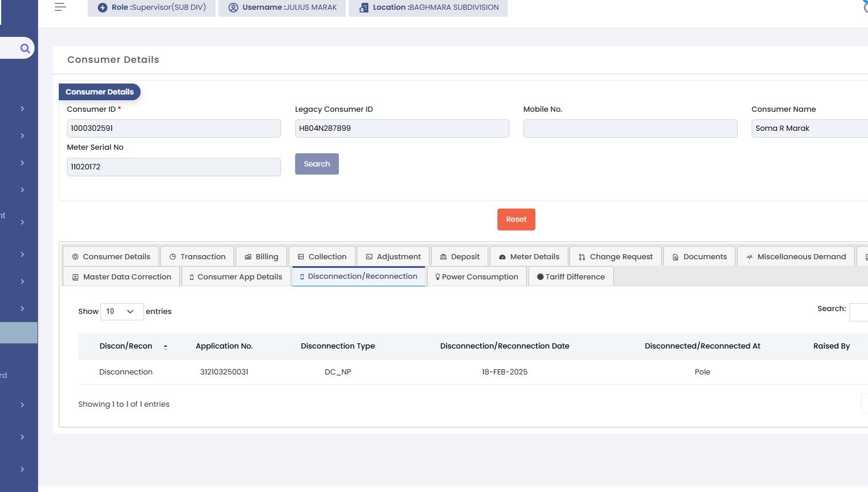This screenshot has height=492, width=868.
Task: Expand the last sidebar menu chevron
Action: coord(22,469)
